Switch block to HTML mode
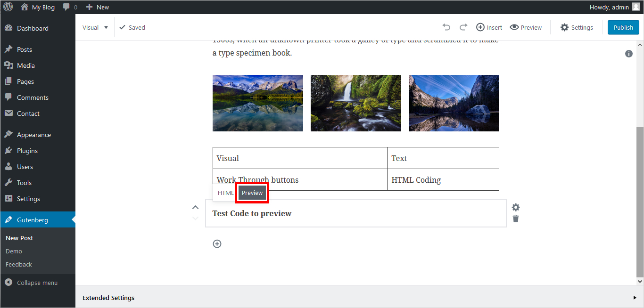Screen dimensions: 644x308 coord(226,193)
